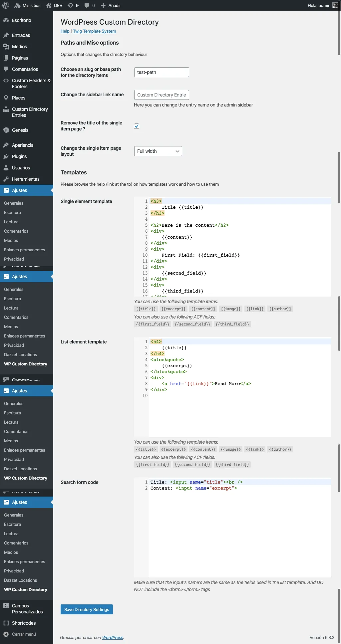341x644 pixels.
Task: Open the Añadir menu in admin bar
Action: 111,5
